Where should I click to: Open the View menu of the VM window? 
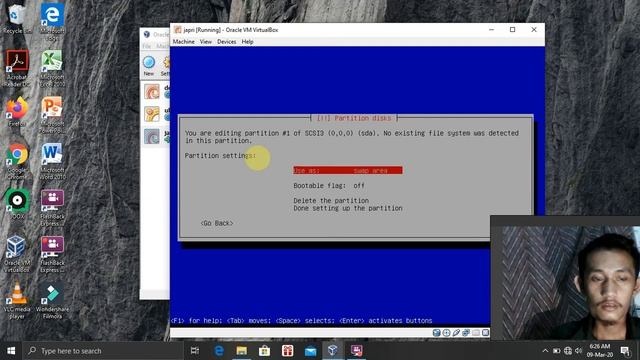(206, 42)
